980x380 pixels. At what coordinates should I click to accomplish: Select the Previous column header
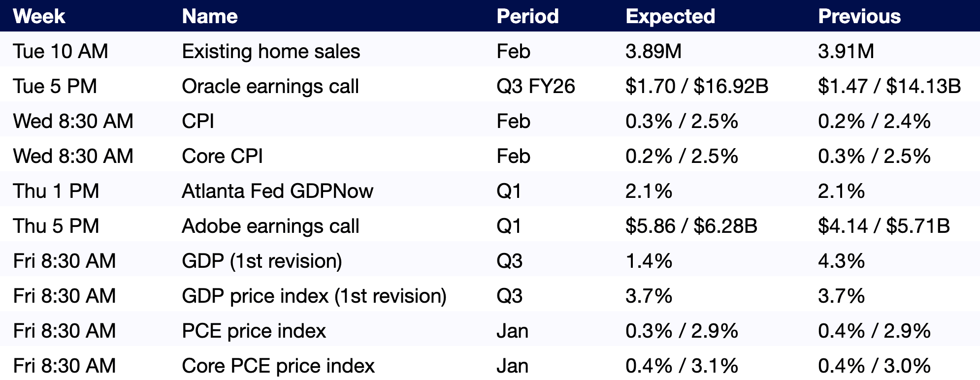(859, 16)
